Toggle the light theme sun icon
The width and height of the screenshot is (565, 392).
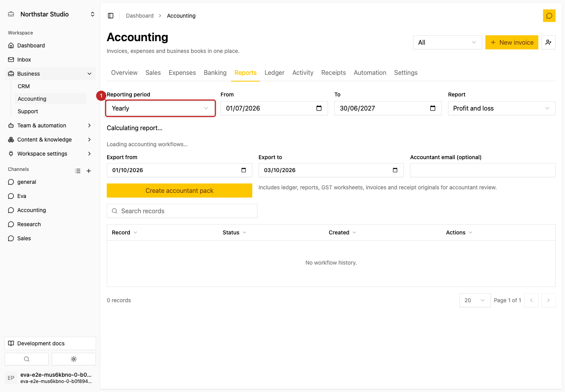click(x=74, y=359)
